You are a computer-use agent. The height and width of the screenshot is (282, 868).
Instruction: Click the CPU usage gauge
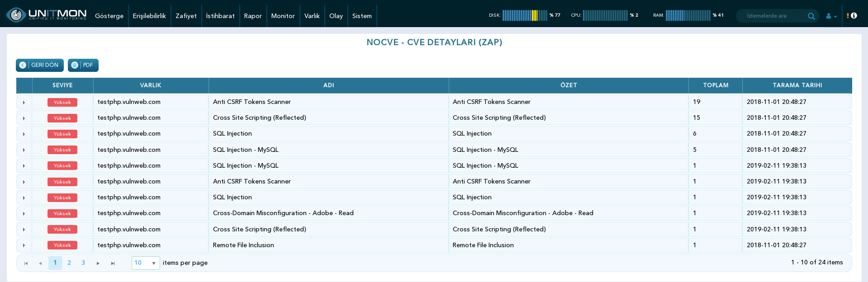click(605, 15)
